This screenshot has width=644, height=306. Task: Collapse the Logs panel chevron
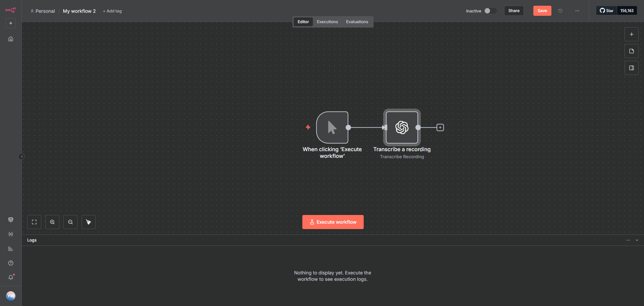[x=637, y=240]
